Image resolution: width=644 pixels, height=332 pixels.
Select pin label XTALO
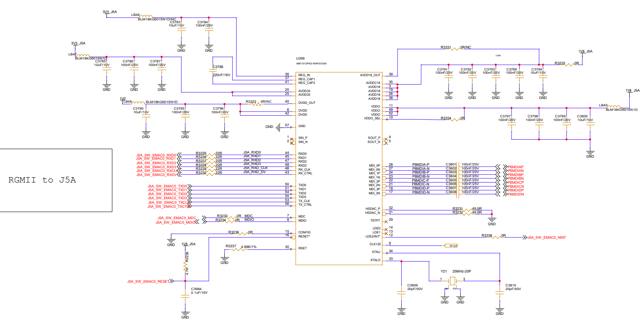click(x=375, y=260)
